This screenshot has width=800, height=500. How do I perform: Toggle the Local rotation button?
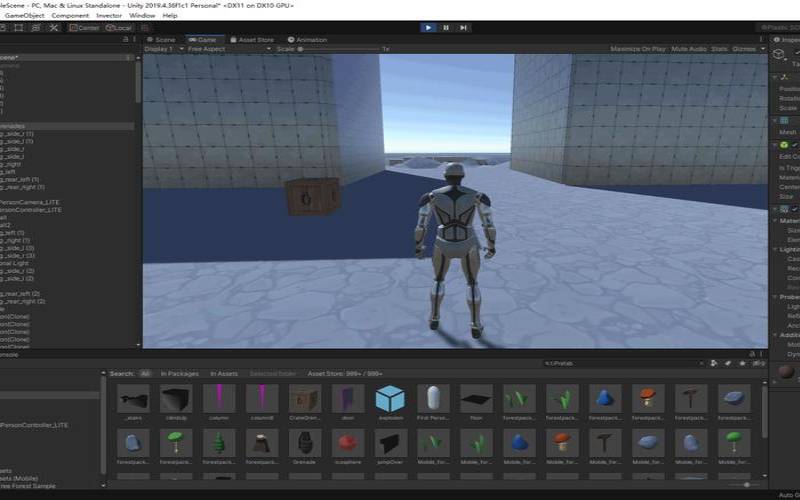pyautogui.click(x=118, y=28)
